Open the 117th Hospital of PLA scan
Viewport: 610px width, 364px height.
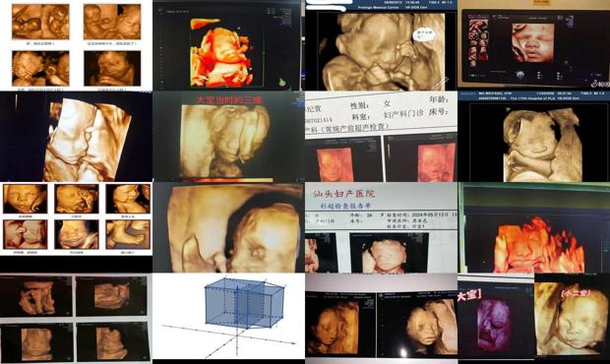tap(533, 137)
